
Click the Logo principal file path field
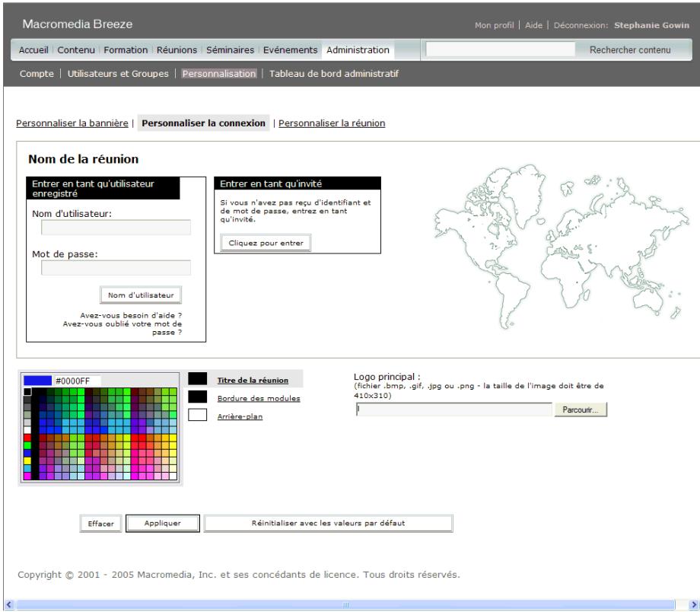click(454, 410)
